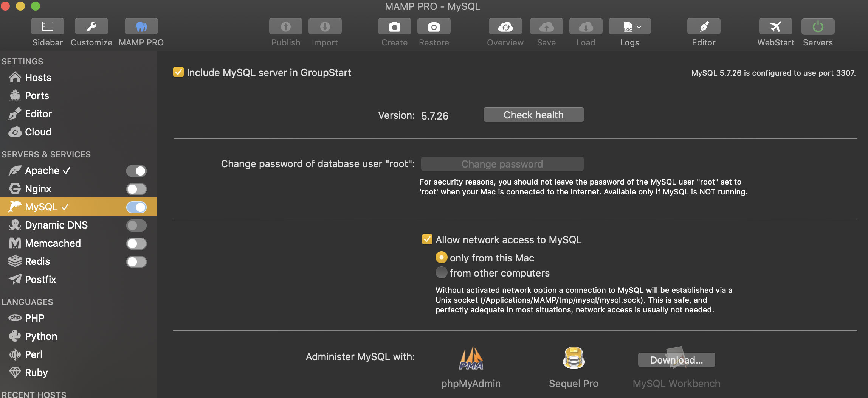Click the Publish upload icon
The image size is (868, 398).
click(286, 26)
